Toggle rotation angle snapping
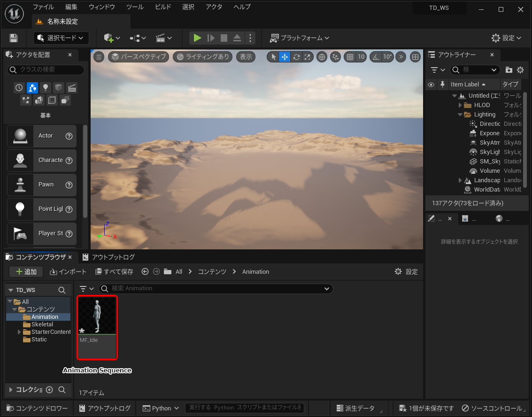The height and width of the screenshot is (417, 532). coord(376,57)
